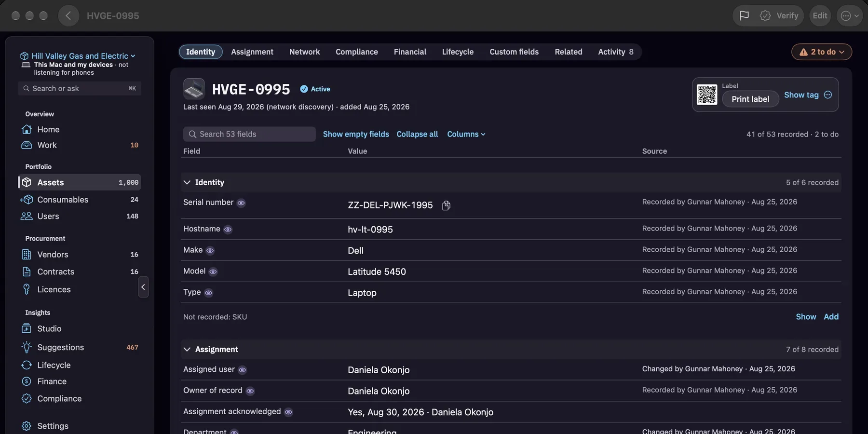
Task: Toggle visibility eye for Hostname
Action: (x=228, y=230)
